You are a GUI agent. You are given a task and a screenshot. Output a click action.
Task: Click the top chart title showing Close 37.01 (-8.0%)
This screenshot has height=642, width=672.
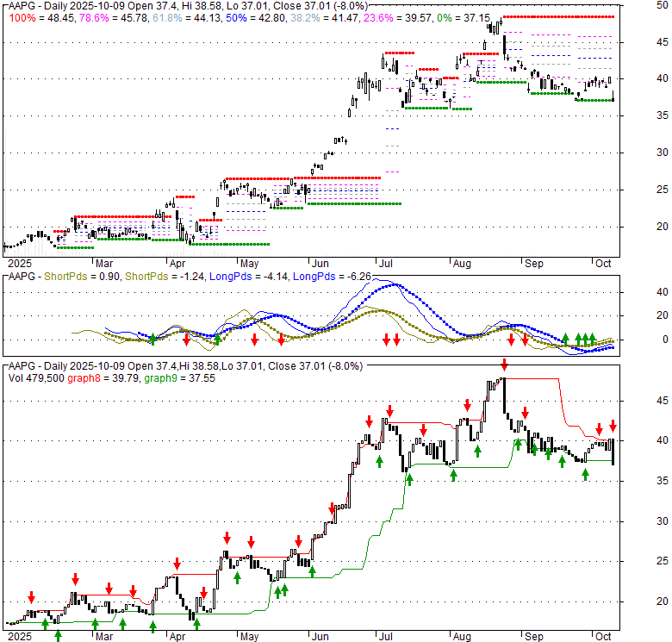click(x=188, y=6)
